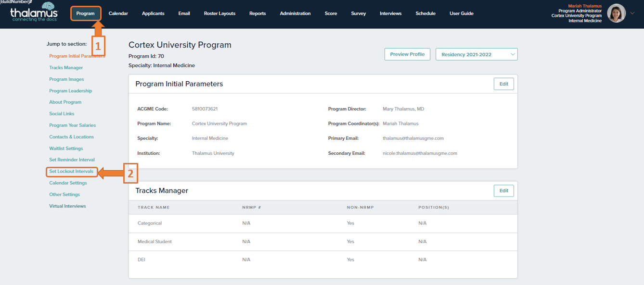Click the TRACK NAME column header
Image resolution: width=644 pixels, height=285 pixels.
click(154, 208)
